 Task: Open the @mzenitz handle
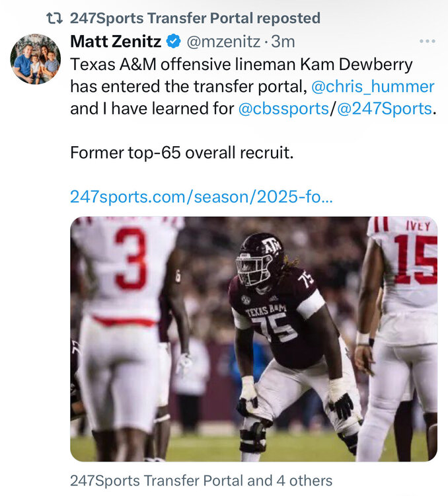223,42
